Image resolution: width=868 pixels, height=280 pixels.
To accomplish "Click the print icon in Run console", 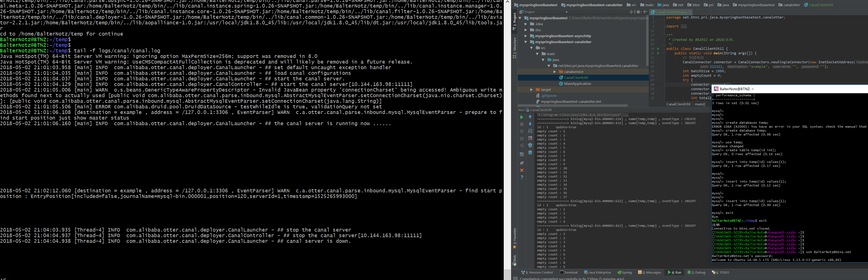I will point(530,145).
